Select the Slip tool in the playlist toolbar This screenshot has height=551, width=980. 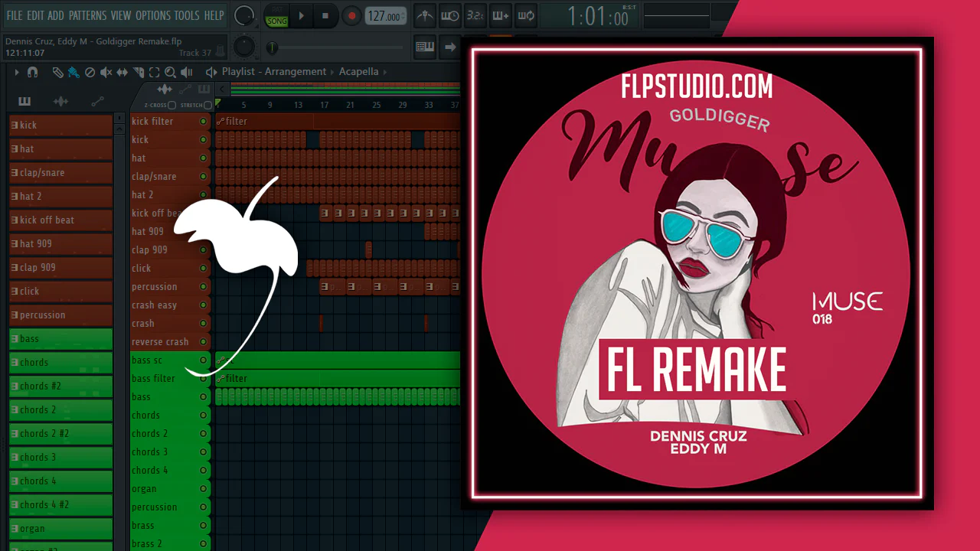122,72
